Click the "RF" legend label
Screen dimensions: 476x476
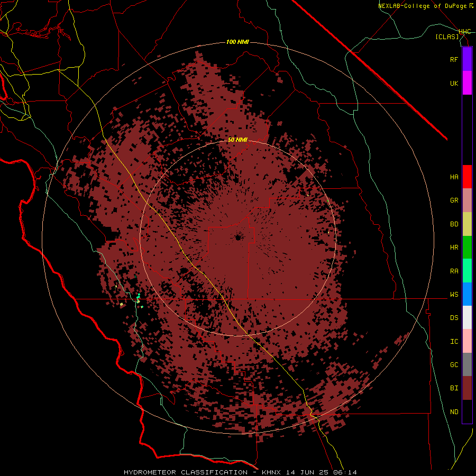click(x=454, y=60)
